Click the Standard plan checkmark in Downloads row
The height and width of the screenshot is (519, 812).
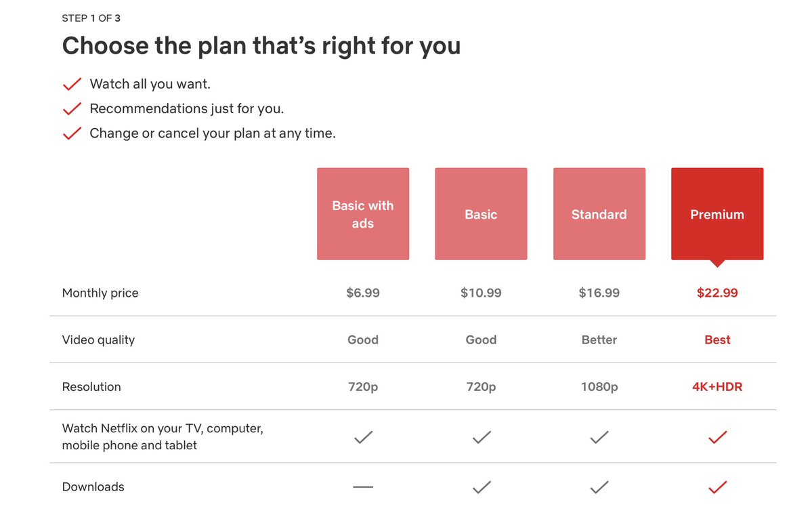599,487
